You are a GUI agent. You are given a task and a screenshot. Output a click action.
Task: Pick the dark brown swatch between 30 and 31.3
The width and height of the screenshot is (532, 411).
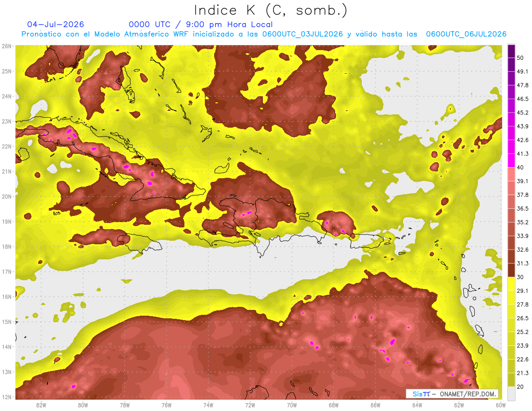pos(511,270)
